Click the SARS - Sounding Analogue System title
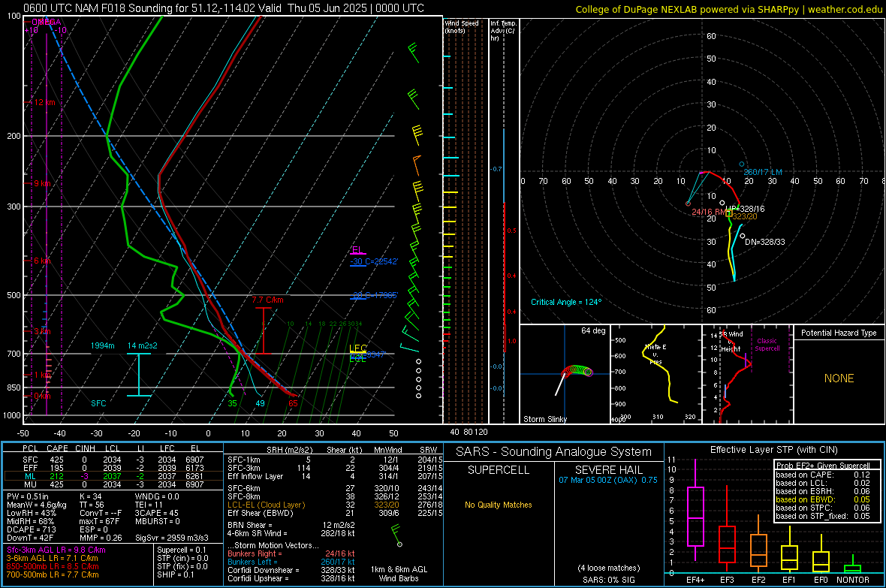 (554, 452)
